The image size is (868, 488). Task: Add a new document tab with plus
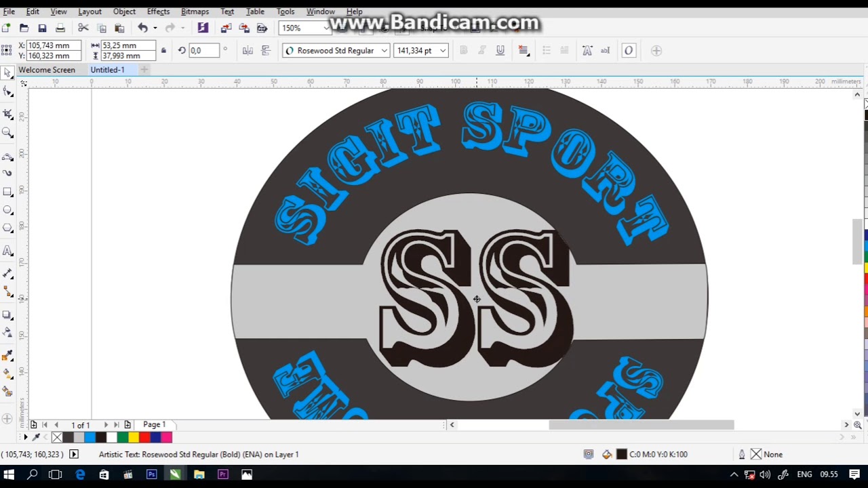pos(144,70)
